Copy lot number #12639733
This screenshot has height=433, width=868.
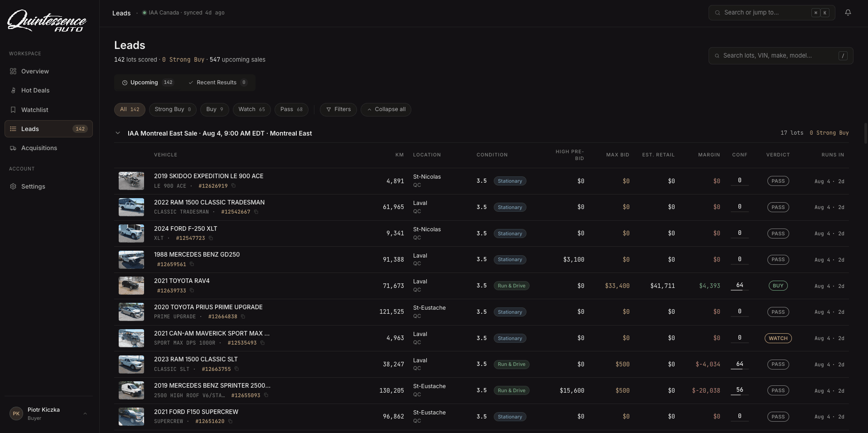(x=192, y=291)
